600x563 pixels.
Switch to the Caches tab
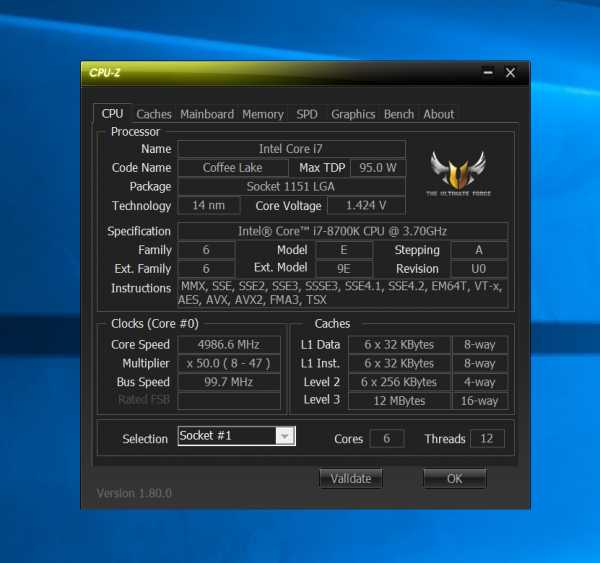(154, 114)
